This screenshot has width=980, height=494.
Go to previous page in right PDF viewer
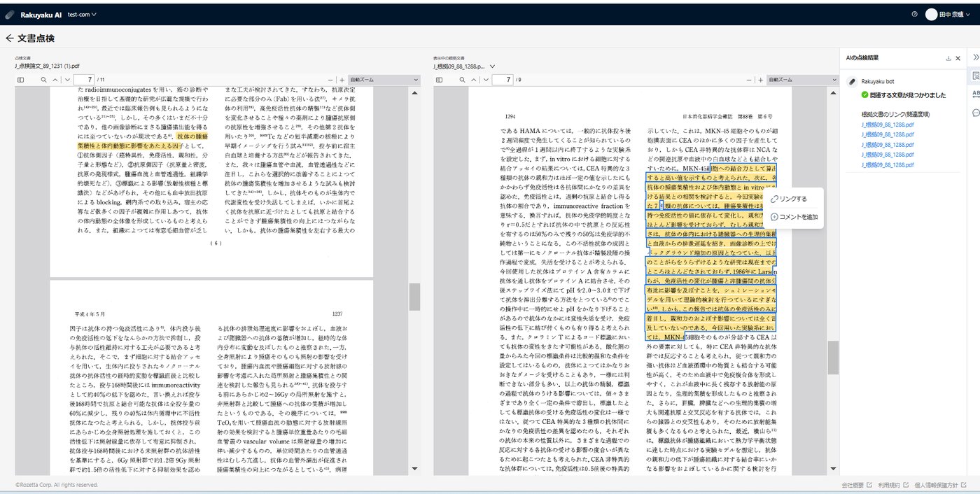[475, 80]
